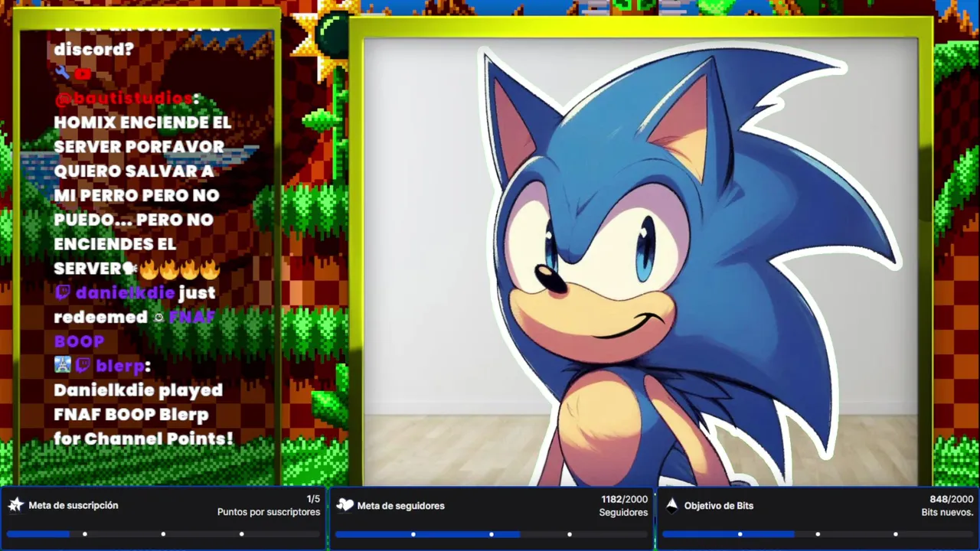The image size is (980, 551).
Task: Click the heart icon beside Meta de seguidores
Action: (345, 505)
